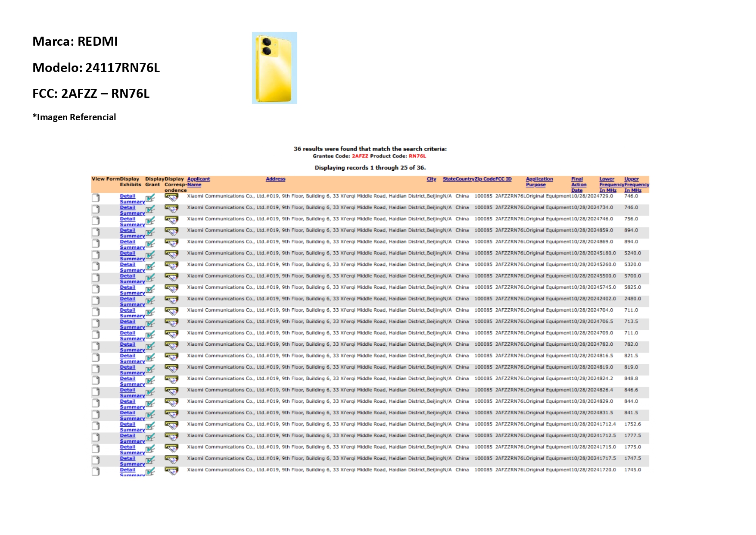
Task: Click '36 results were found' message
Action: click(x=370, y=149)
